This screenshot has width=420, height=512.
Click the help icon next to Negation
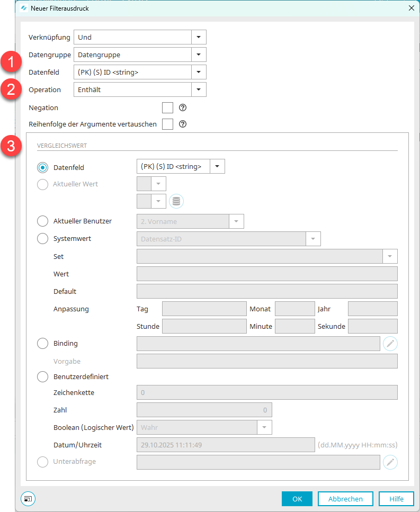[183, 108]
